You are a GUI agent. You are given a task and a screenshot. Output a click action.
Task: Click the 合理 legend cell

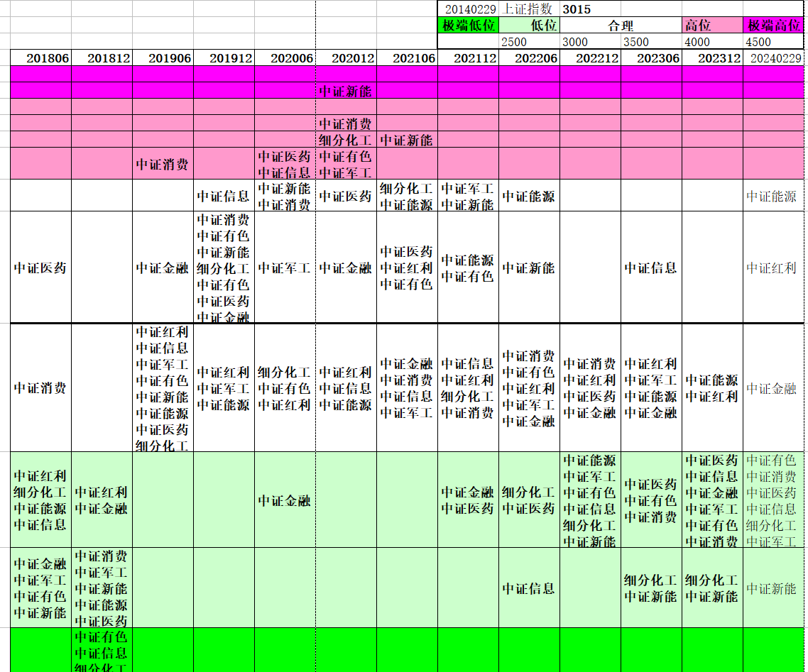click(x=621, y=26)
